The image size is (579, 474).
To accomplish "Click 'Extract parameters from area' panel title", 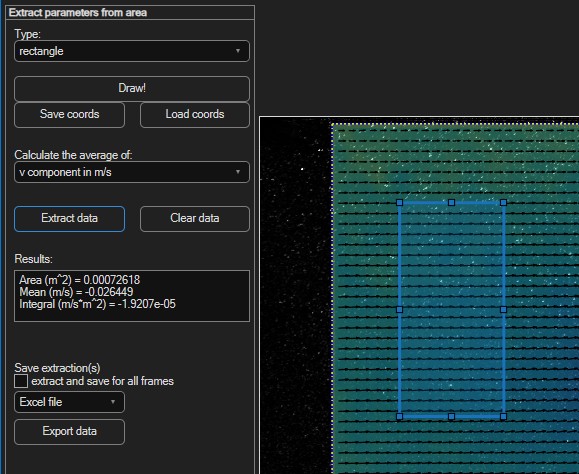I will coord(78,13).
